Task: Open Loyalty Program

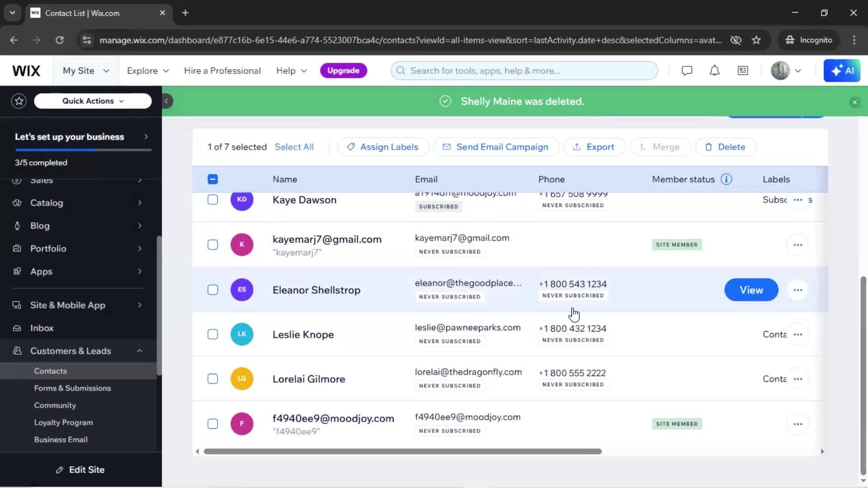Action: click(63, 422)
